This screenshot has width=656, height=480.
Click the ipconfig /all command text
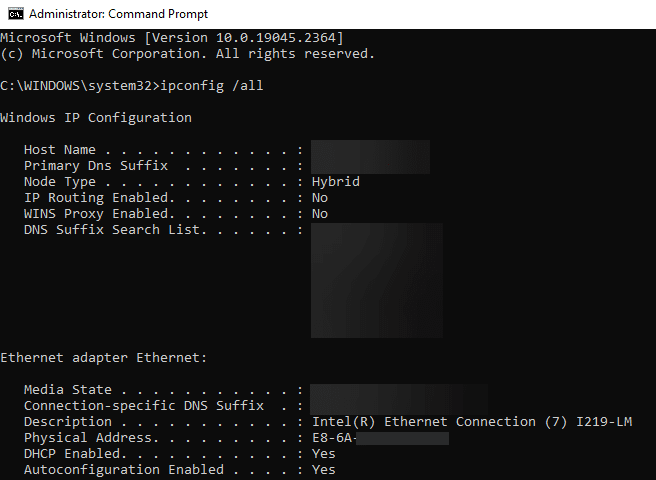(x=212, y=86)
